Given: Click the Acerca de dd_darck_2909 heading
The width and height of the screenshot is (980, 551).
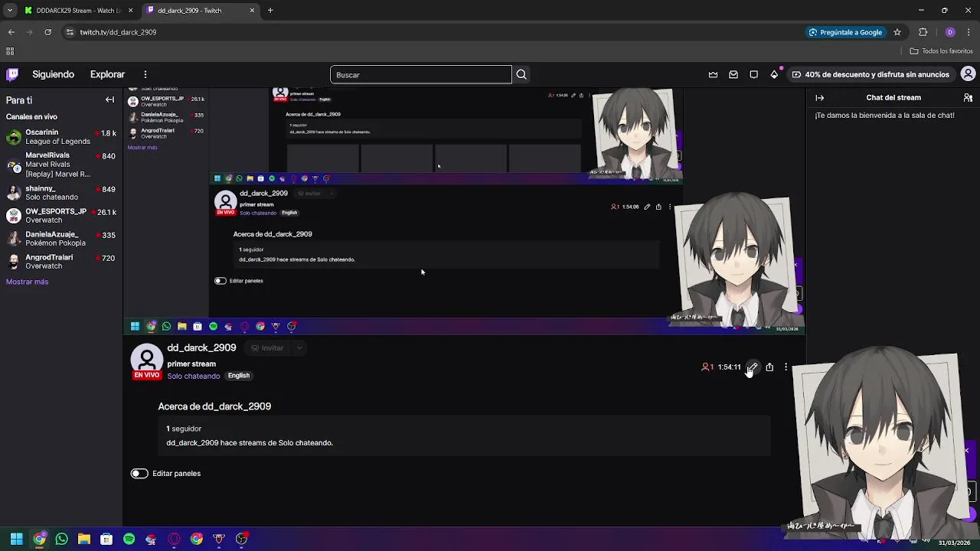Looking at the screenshot, I should [214, 406].
